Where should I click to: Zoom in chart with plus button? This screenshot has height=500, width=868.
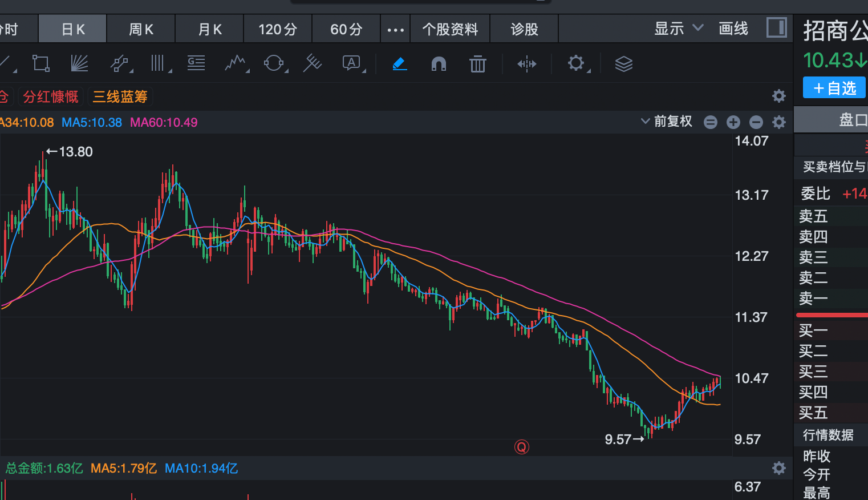(x=733, y=122)
